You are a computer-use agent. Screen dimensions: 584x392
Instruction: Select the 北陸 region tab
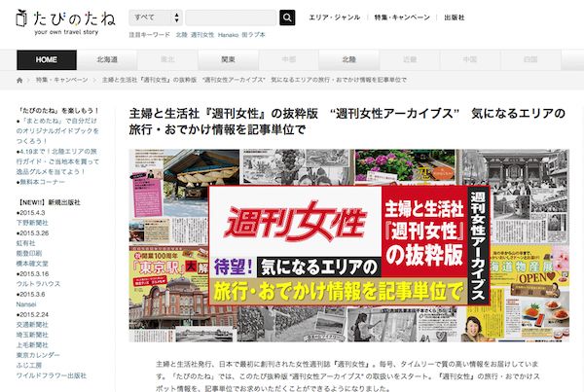pos(349,60)
